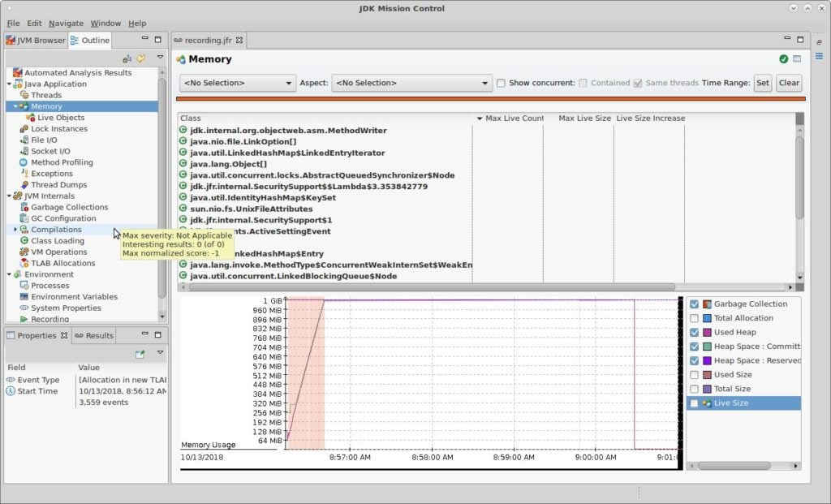
Task: Click the Set time range button
Action: pos(763,83)
